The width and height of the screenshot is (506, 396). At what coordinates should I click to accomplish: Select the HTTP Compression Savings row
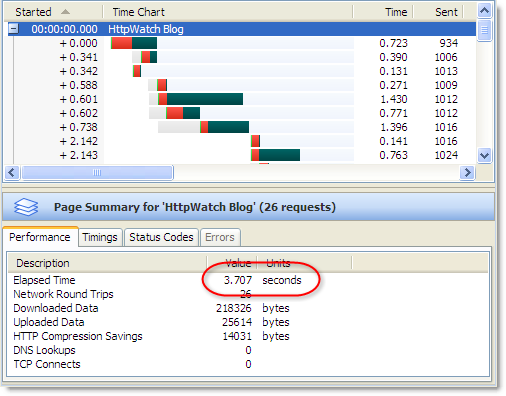tap(247, 336)
